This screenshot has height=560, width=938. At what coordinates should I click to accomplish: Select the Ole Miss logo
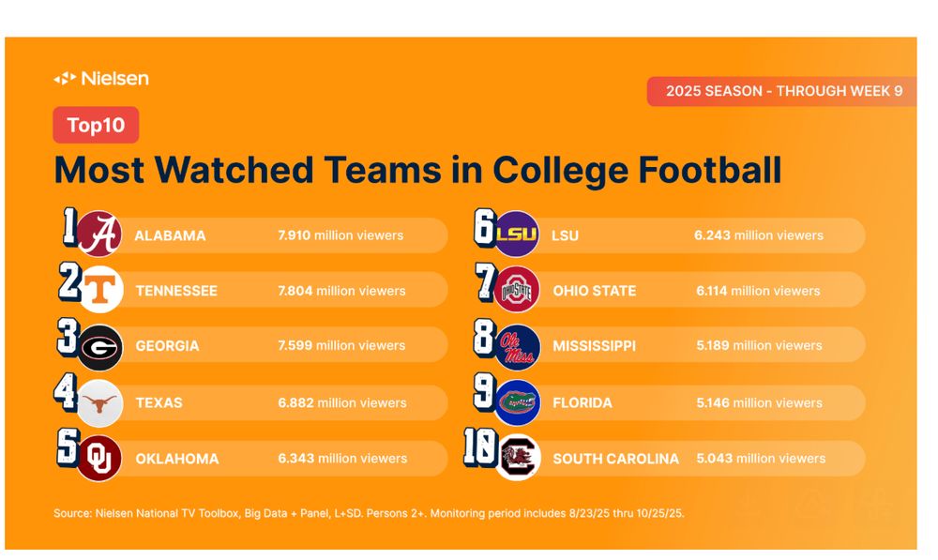pyautogui.click(x=517, y=346)
